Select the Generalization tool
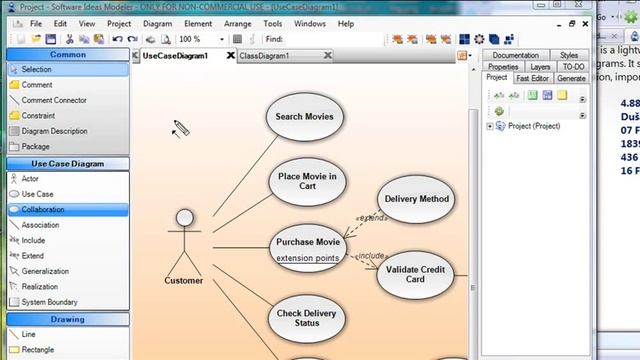This screenshot has width=640, height=360. tap(68, 271)
